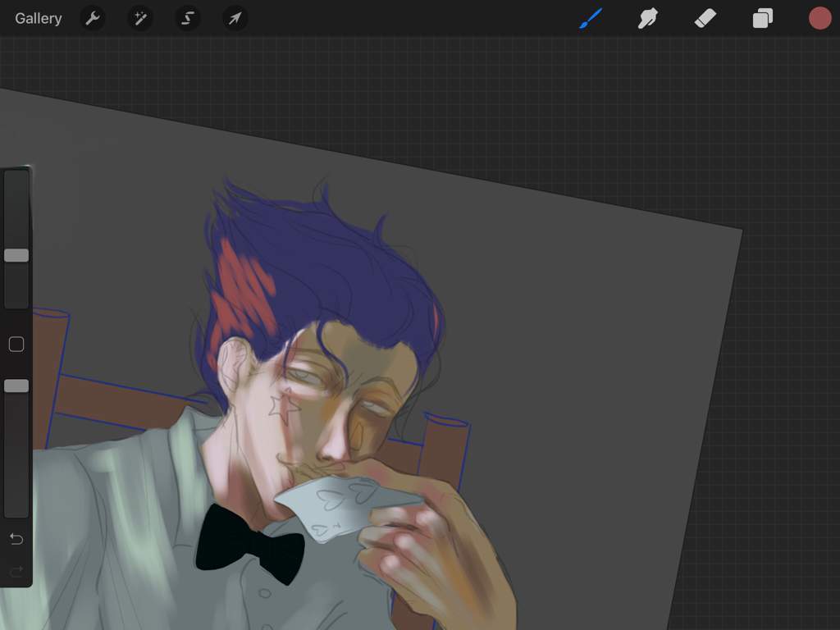The width and height of the screenshot is (840, 630).
Task: Open the Adjustments magic wand menu
Action: [x=140, y=18]
